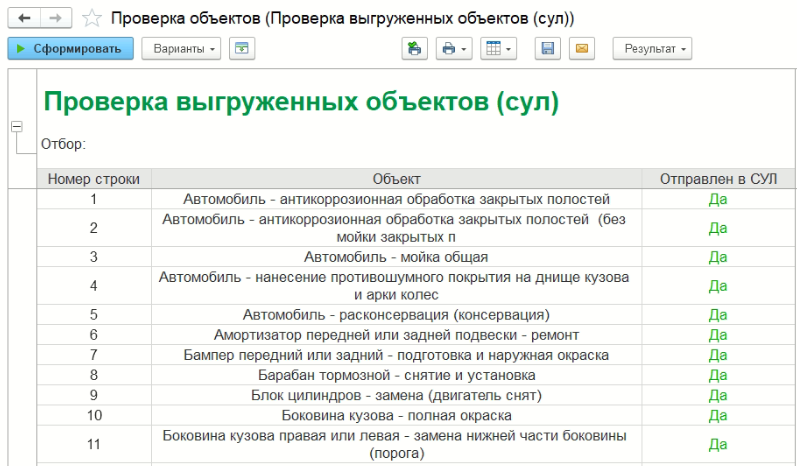Click the Номер строки column header

pyautogui.click(x=94, y=178)
